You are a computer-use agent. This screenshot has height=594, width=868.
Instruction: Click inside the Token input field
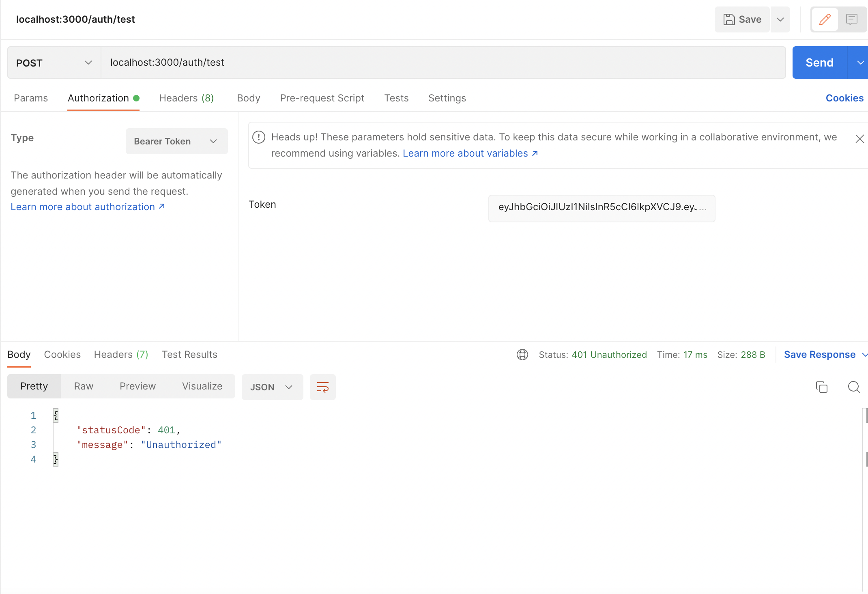click(x=601, y=207)
